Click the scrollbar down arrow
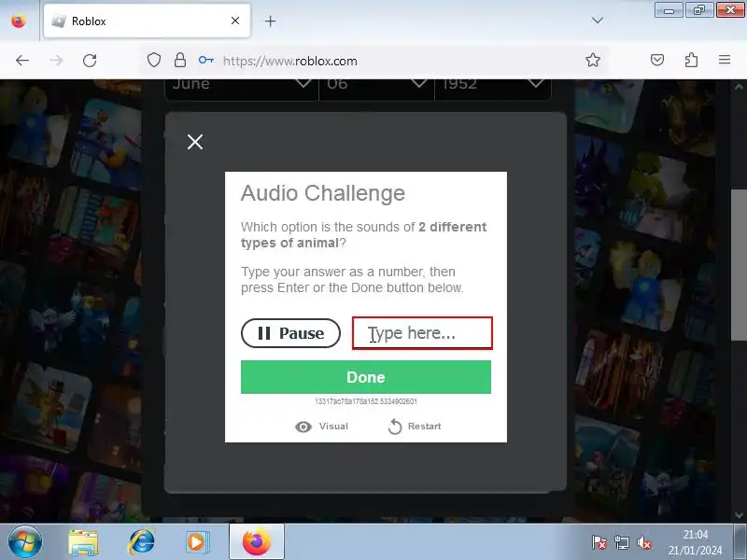Image resolution: width=747 pixels, height=560 pixels. [739, 515]
